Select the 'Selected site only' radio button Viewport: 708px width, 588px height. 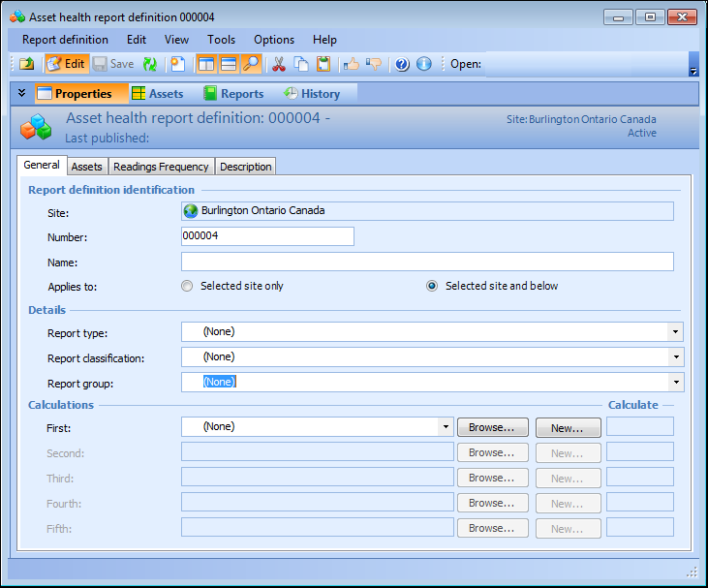(188, 286)
